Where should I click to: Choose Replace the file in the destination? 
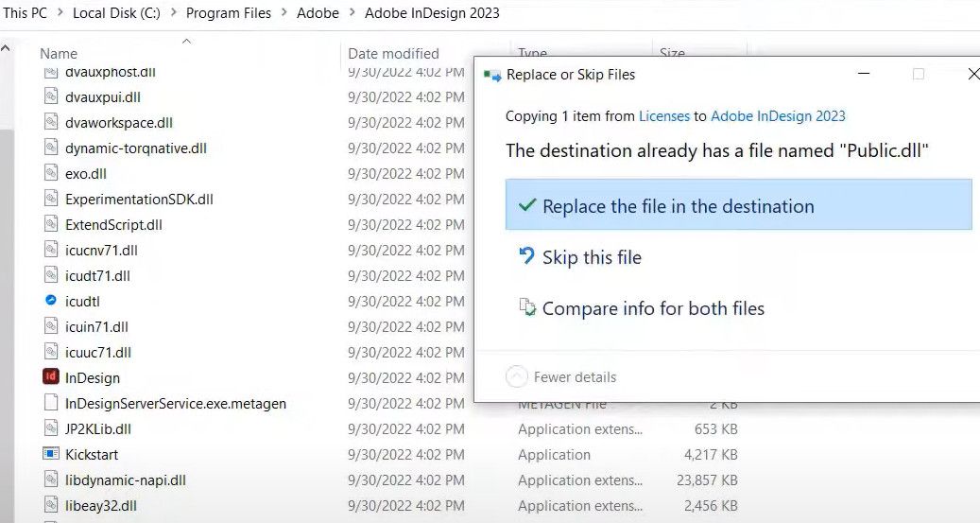click(x=678, y=206)
